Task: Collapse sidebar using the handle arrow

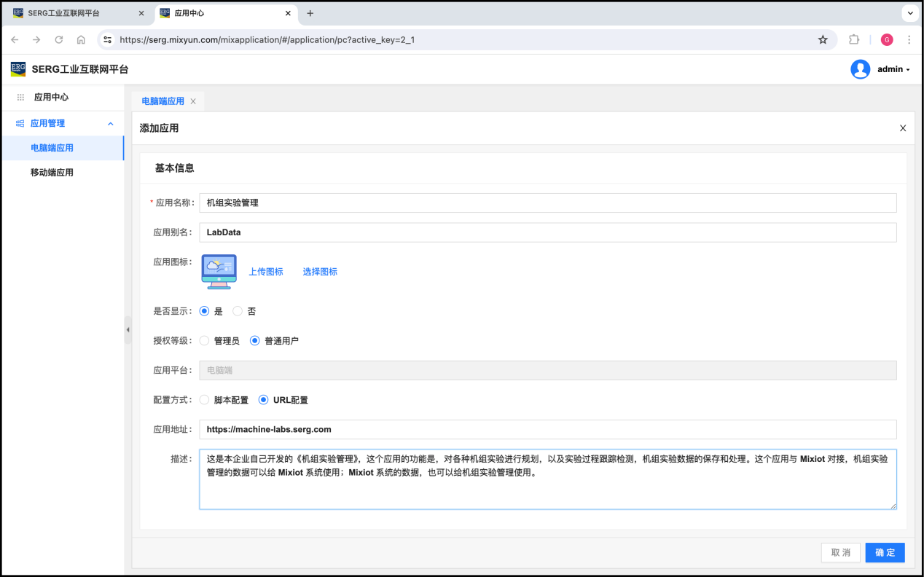Action: coord(128,330)
